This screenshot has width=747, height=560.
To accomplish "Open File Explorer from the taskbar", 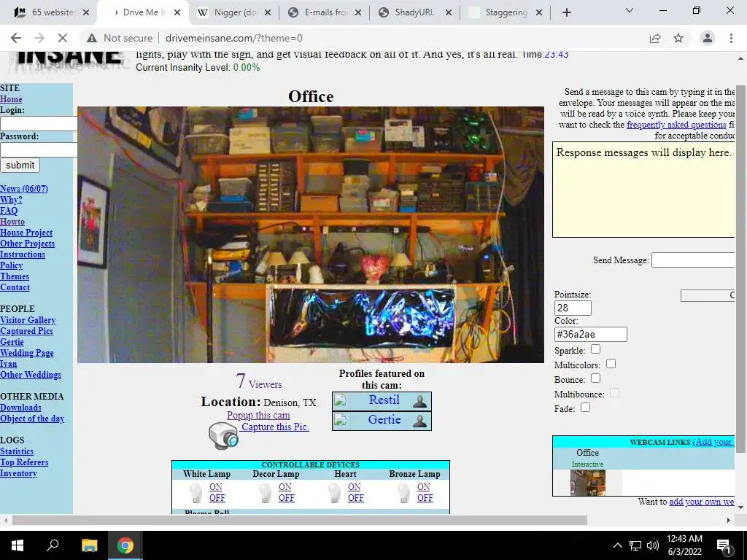I will (x=89, y=545).
